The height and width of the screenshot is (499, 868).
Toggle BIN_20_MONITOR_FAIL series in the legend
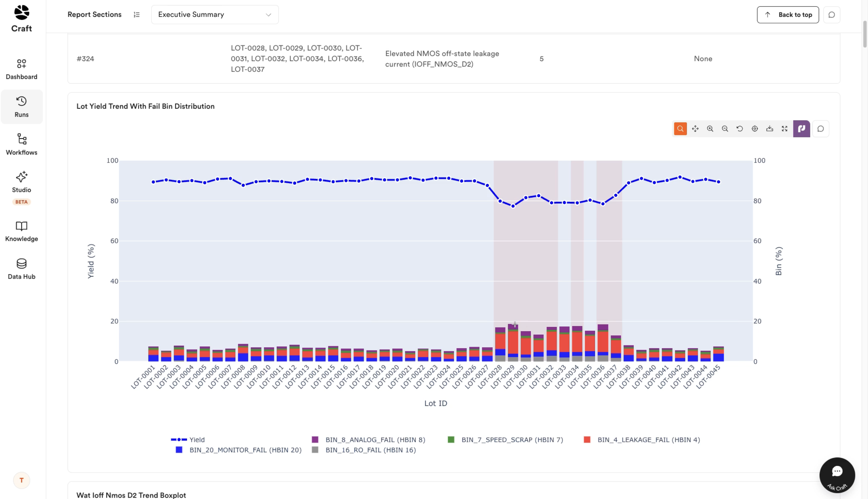click(x=238, y=450)
